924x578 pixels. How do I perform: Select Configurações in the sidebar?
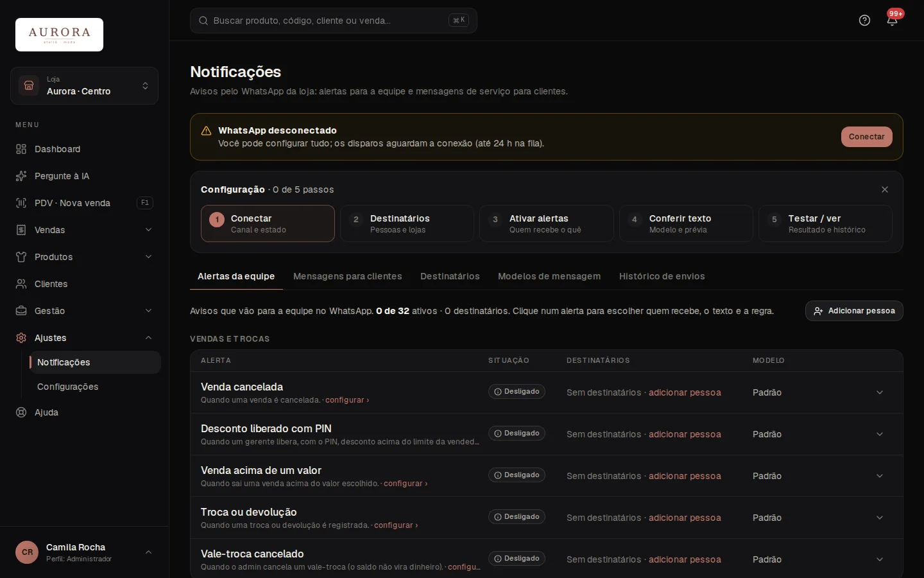tap(95, 387)
